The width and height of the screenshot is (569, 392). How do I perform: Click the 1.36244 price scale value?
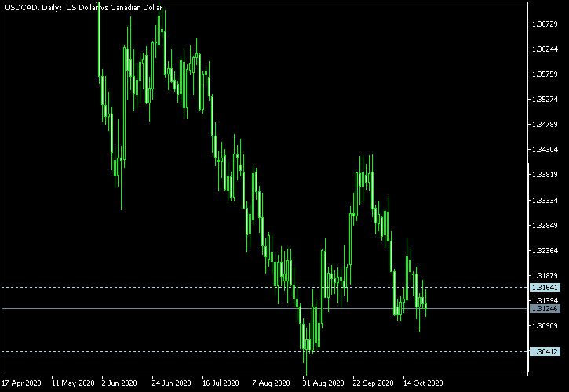tap(545, 49)
